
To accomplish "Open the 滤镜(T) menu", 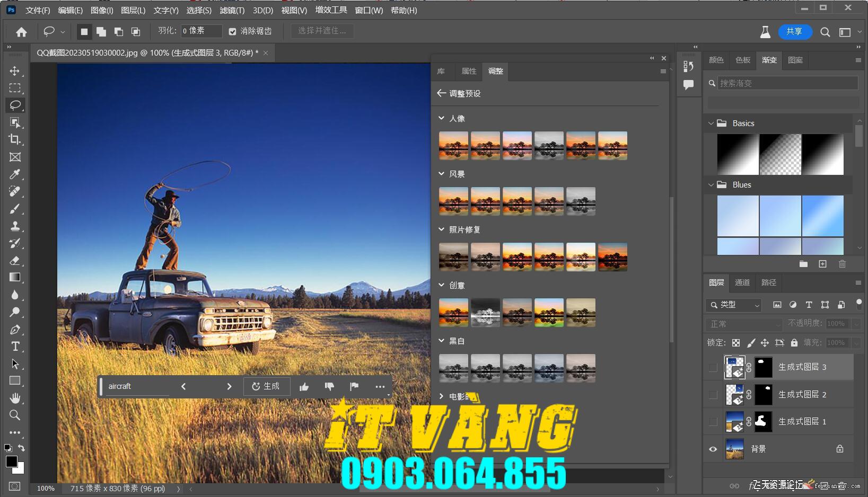I will tap(232, 10).
